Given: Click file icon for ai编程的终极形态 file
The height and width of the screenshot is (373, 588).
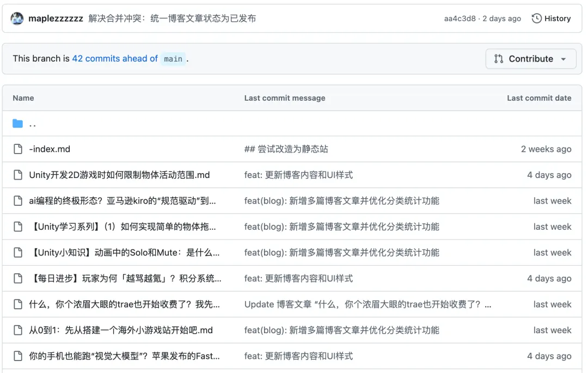Looking at the screenshot, I should pos(17,201).
